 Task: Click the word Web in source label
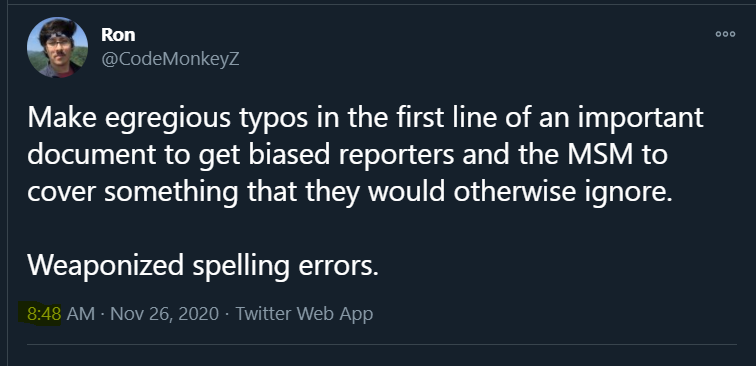click(314, 314)
